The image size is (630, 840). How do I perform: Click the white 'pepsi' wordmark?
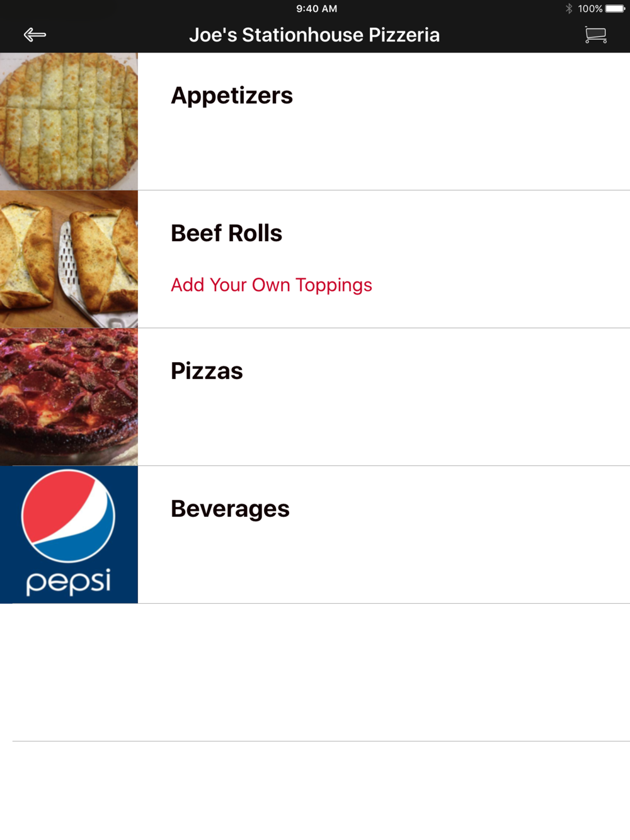68,581
